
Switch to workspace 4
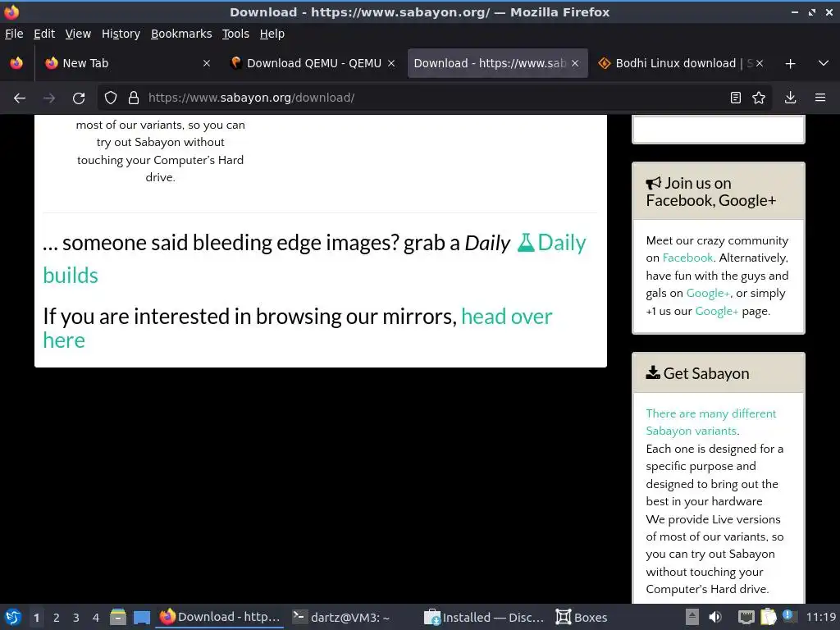(x=96, y=618)
